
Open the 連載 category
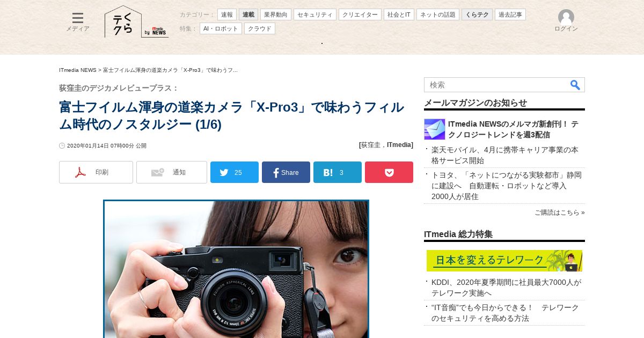click(x=248, y=14)
